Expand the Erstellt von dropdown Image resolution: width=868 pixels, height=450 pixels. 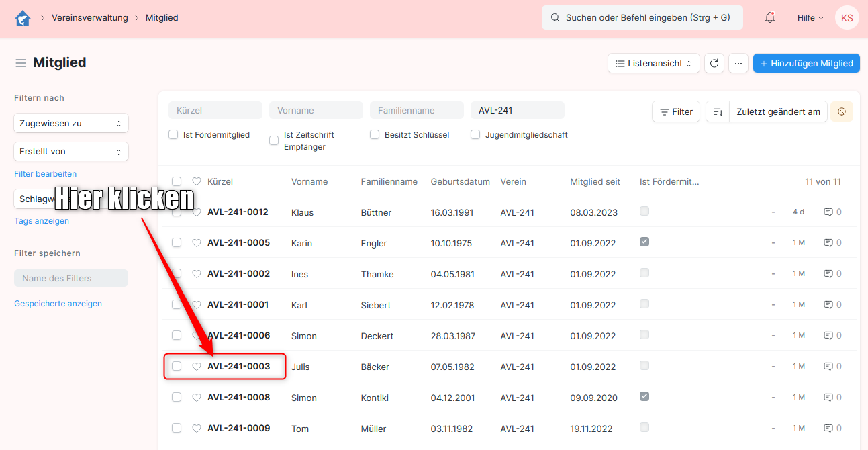(x=71, y=152)
